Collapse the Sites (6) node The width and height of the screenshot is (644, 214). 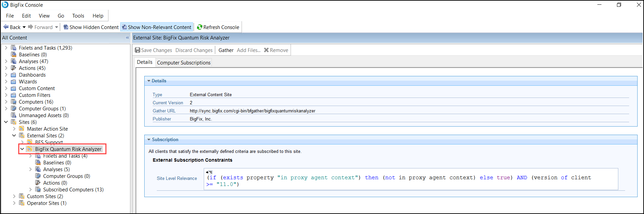click(x=6, y=122)
